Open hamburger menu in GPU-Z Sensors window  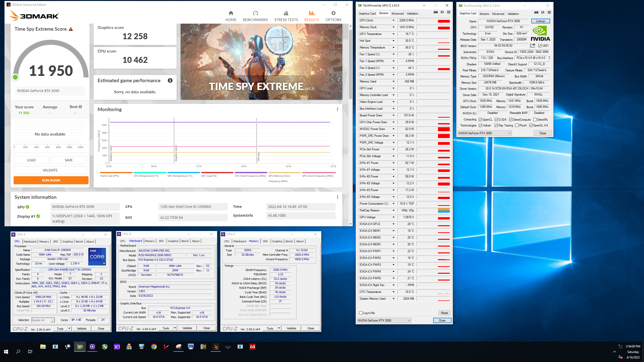449,12
